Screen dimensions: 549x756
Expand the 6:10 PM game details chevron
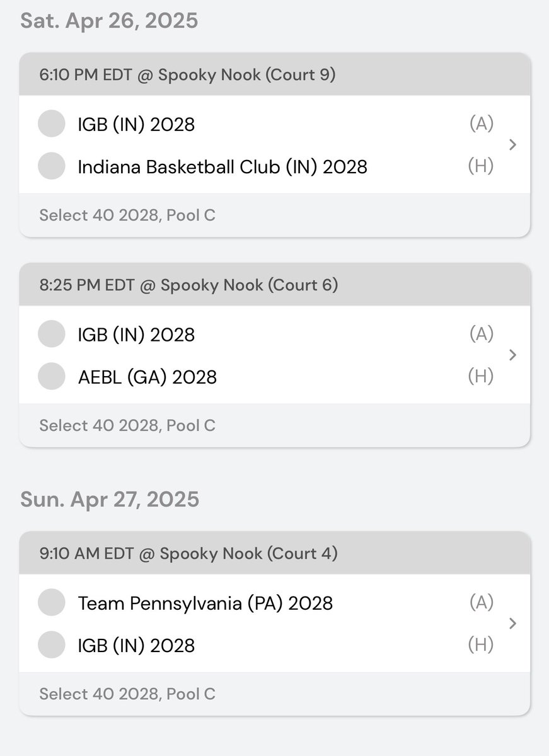[x=512, y=145]
